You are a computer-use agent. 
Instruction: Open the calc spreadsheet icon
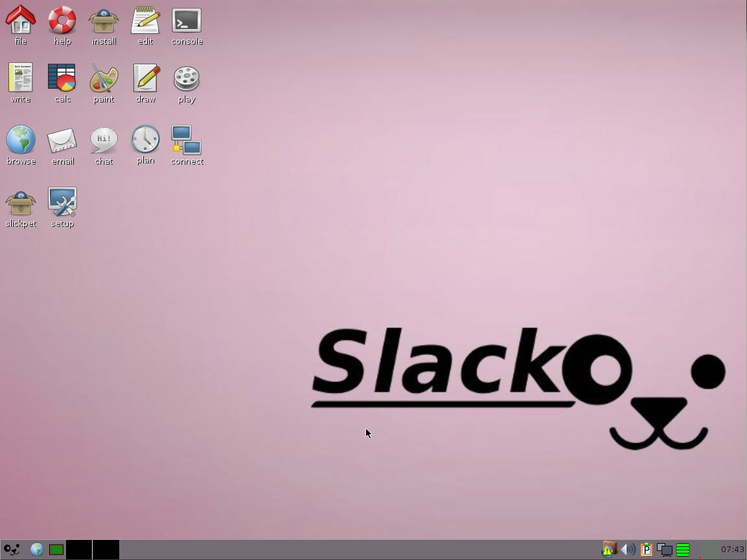[x=62, y=78]
